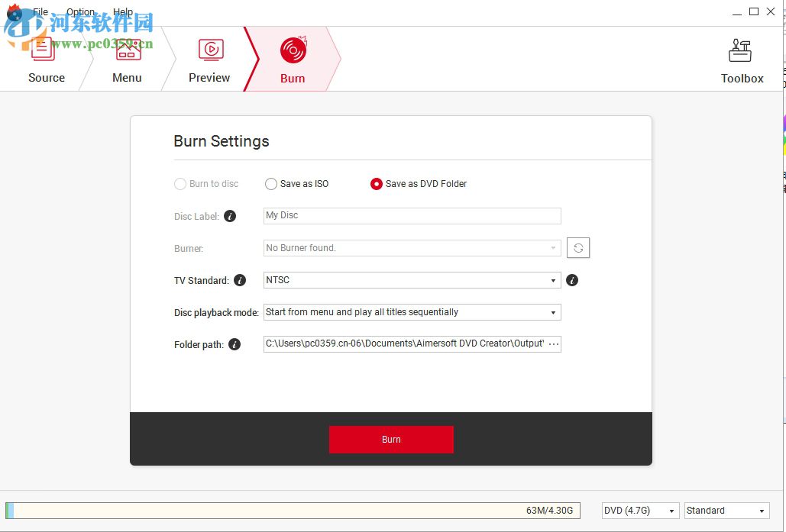The width and height of the screenshot is (786, 532).
Task: Open the DVD (4.7G) disc type dropdown
Action: [x=640, y=511]
